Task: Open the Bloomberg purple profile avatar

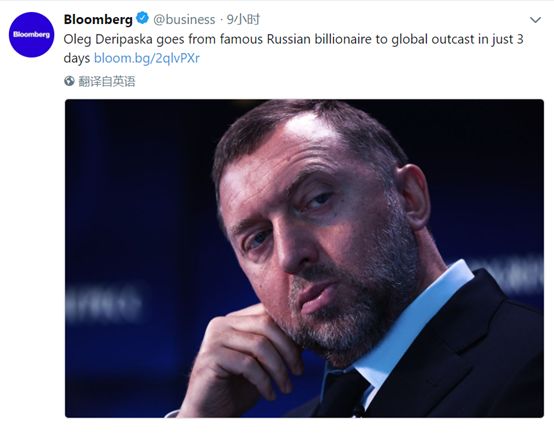Action: click(31, 35)
